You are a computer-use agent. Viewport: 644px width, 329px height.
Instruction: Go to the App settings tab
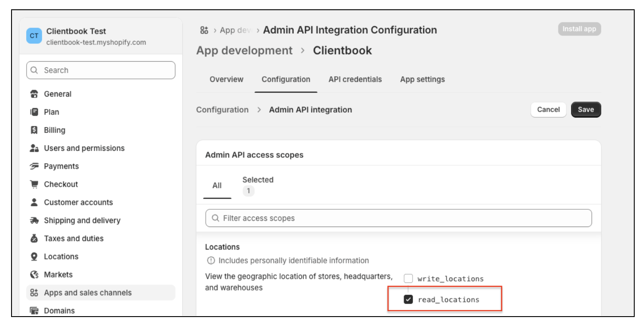click(x=423, y=79)
